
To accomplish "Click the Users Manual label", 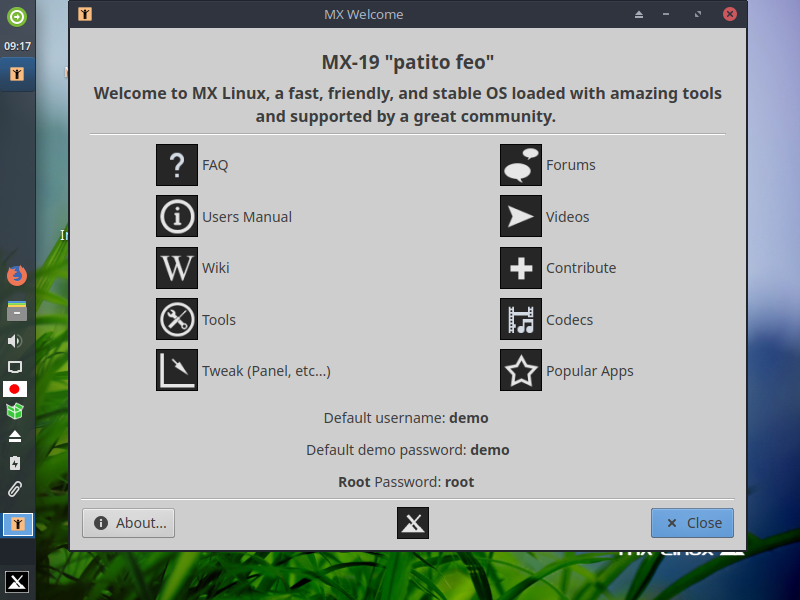I will click(x=247, y=217).
